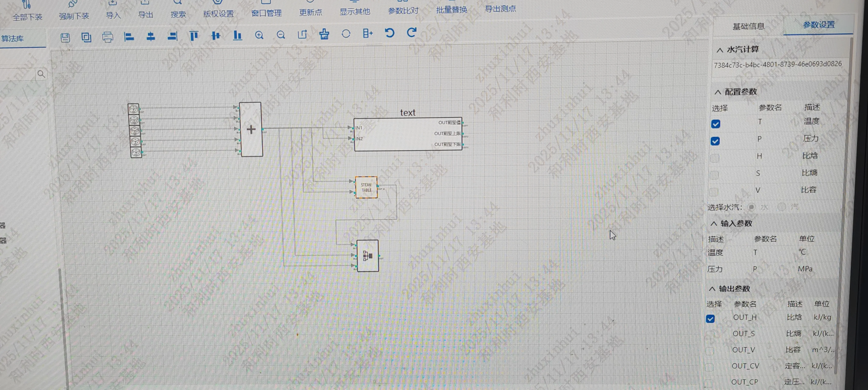
Task: Click the print icon
Action: (107, 37)
